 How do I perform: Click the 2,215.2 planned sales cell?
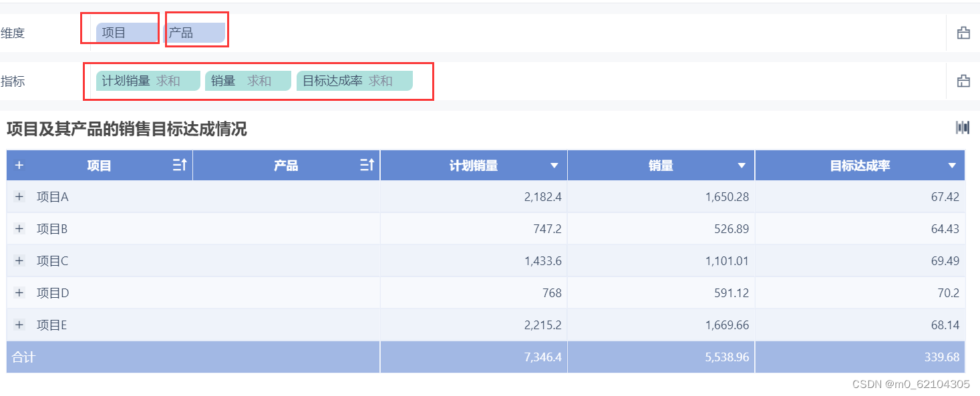[x=474, y=325]
